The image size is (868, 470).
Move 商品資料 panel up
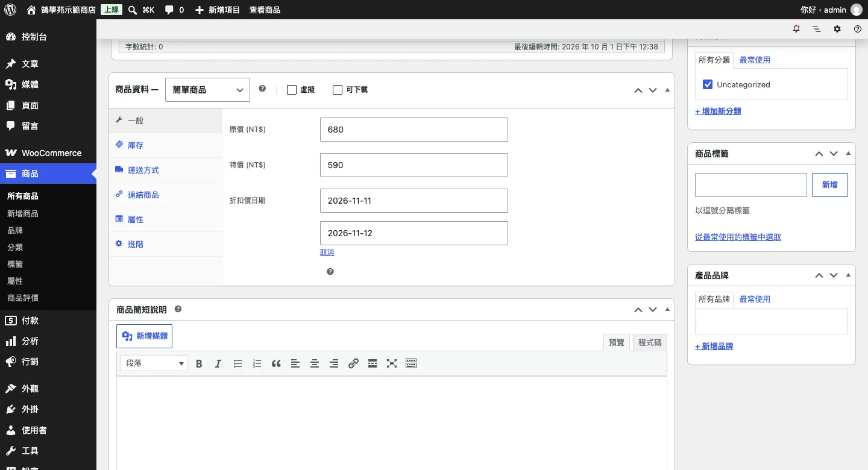click(x=638, y=90)
